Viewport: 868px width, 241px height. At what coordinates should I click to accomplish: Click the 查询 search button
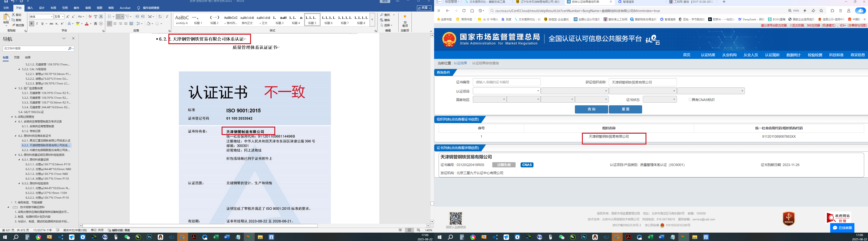point(591,109)
